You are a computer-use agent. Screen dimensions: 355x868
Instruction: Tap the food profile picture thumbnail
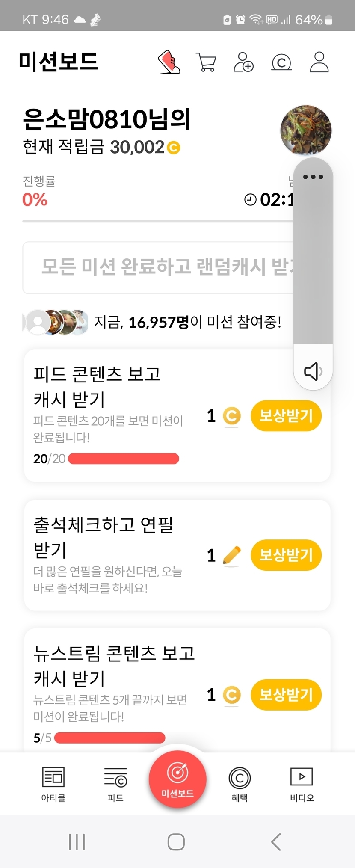tap(306, 130)
